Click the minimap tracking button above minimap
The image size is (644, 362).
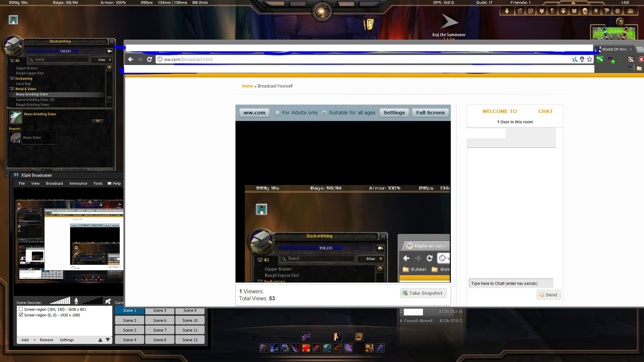pyautogui.click(x=620, y=22)
